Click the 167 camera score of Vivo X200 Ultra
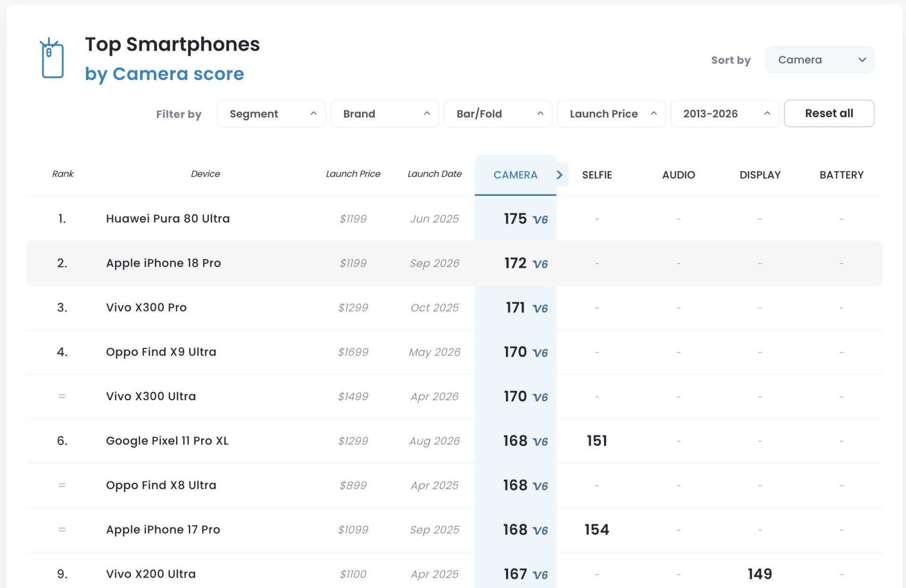Viewport: 906px width, 588px height. 515,574
